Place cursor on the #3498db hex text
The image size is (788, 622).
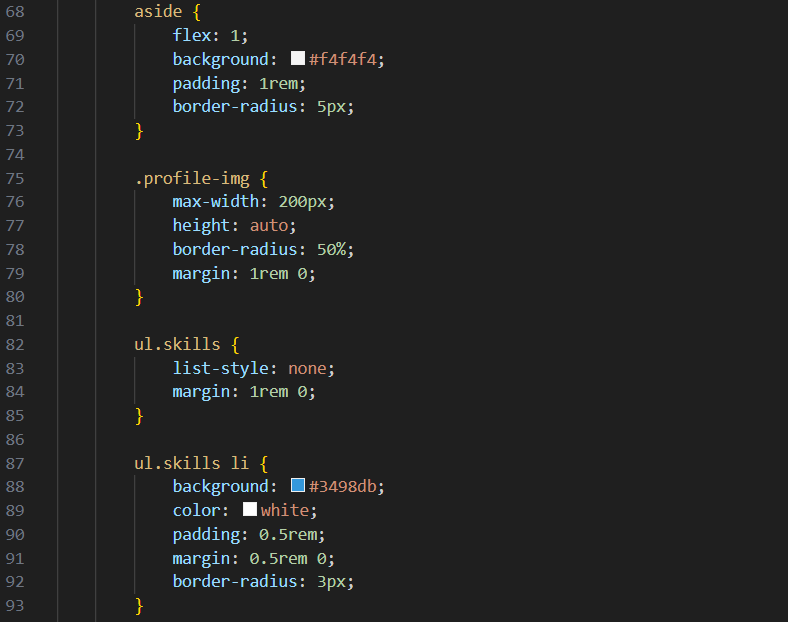(346, 486)
